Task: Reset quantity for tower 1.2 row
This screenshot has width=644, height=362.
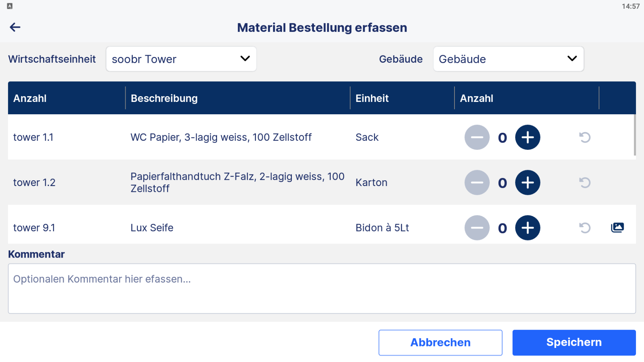Action: coord(584,182)
